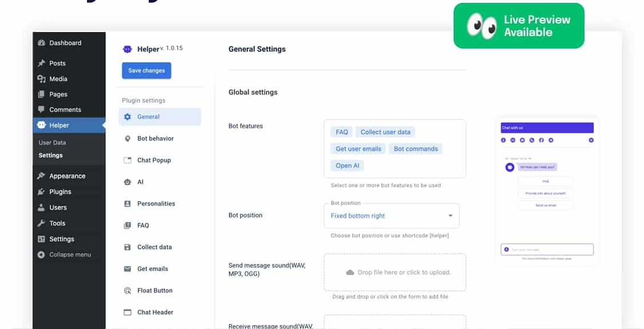
Task: Click the Choose bot position hint text
Action: coord(389,236)
